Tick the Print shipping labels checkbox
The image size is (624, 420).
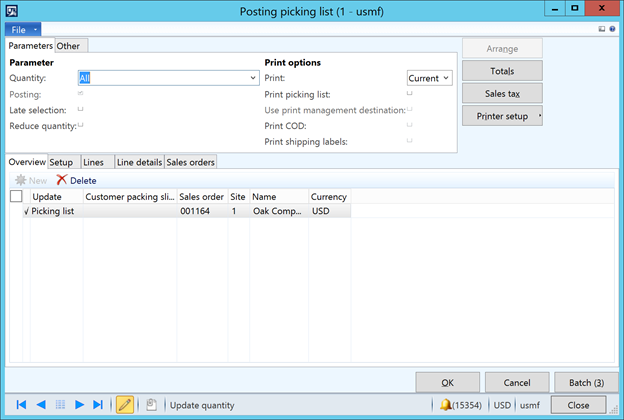410,141
